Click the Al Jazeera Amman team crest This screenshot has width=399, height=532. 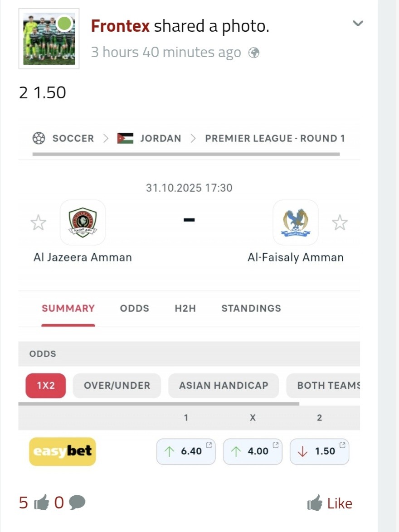click(83, 222)
